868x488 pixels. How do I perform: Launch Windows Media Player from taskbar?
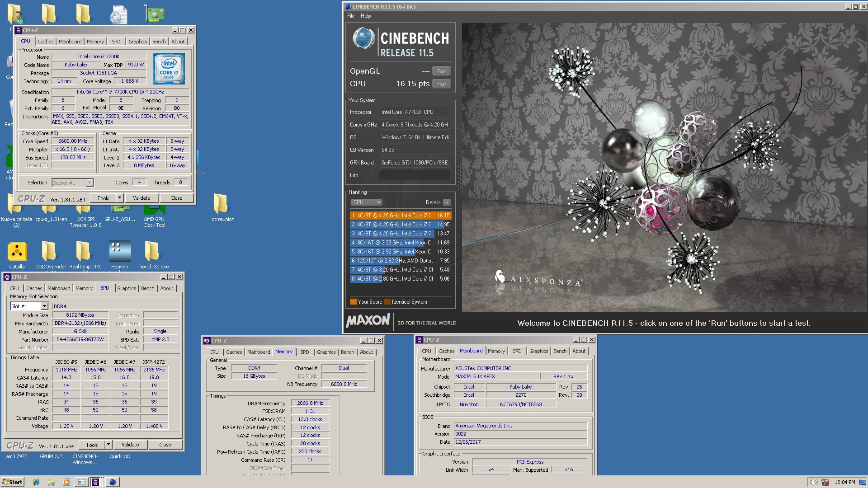click(x=66, y=482)
